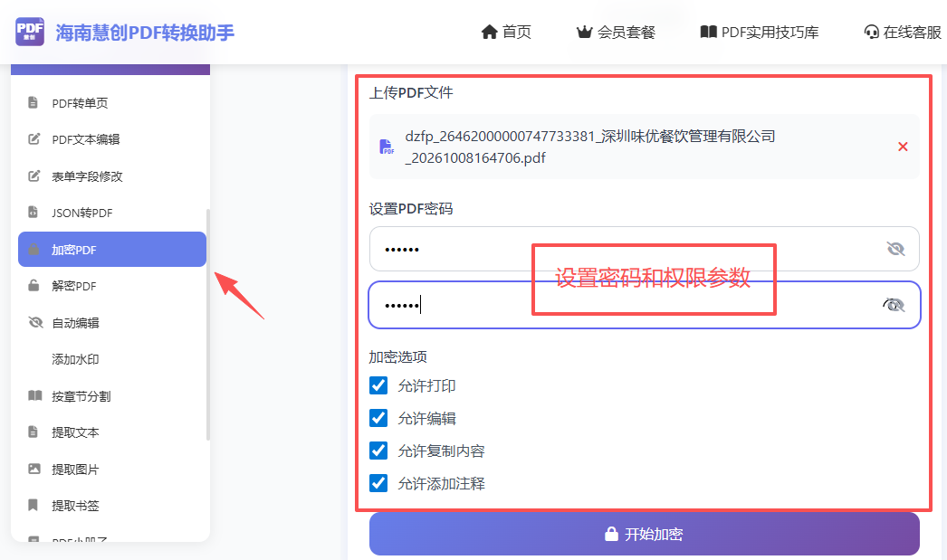This screenshot has width=947, height=560.
Task: Uncheck 允许复制内容 checkbox
Action: 378,451
